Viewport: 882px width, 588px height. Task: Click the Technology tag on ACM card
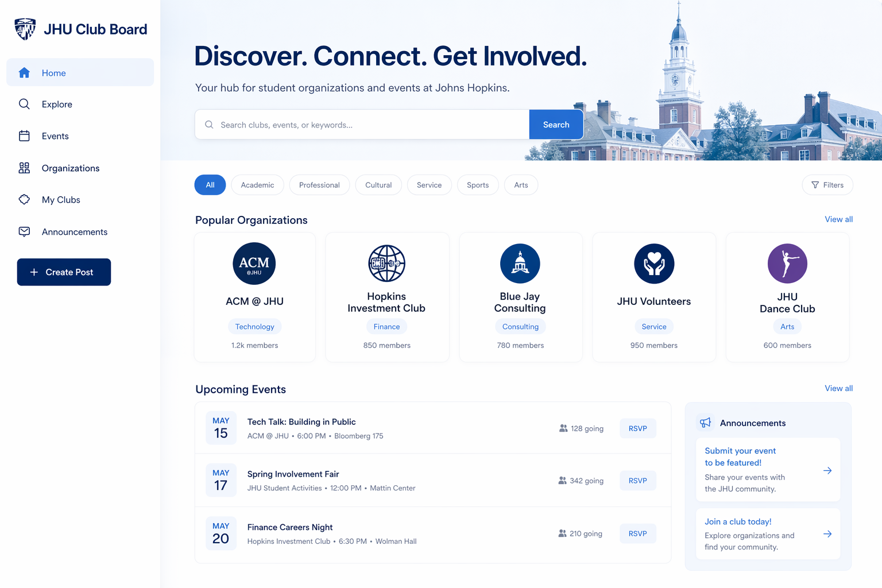[254, 327]
